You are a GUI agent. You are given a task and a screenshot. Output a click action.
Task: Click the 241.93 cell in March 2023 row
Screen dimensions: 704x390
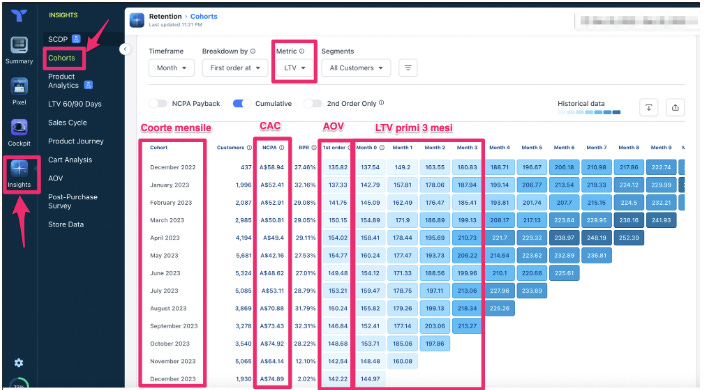(x=661, y=220)
